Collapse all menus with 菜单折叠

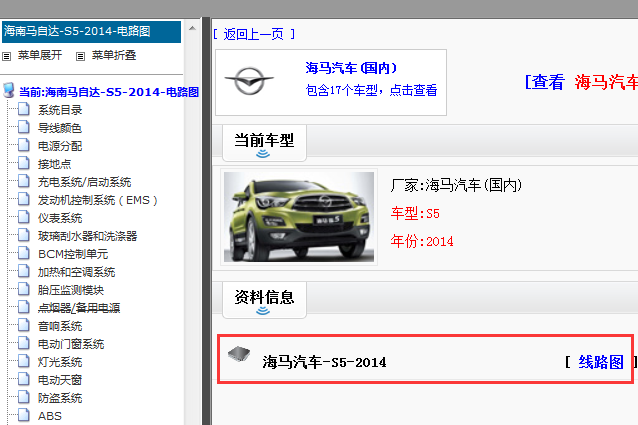point(114,55)
